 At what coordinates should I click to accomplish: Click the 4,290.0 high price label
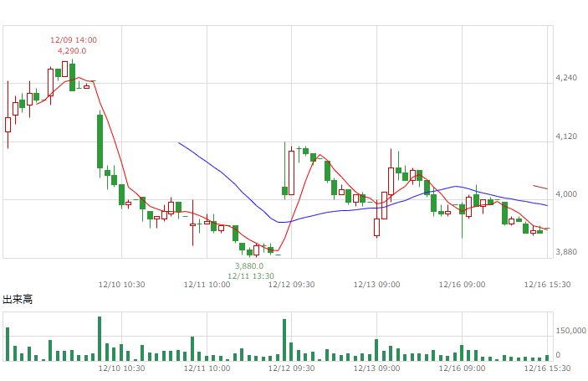click(72, 51)
